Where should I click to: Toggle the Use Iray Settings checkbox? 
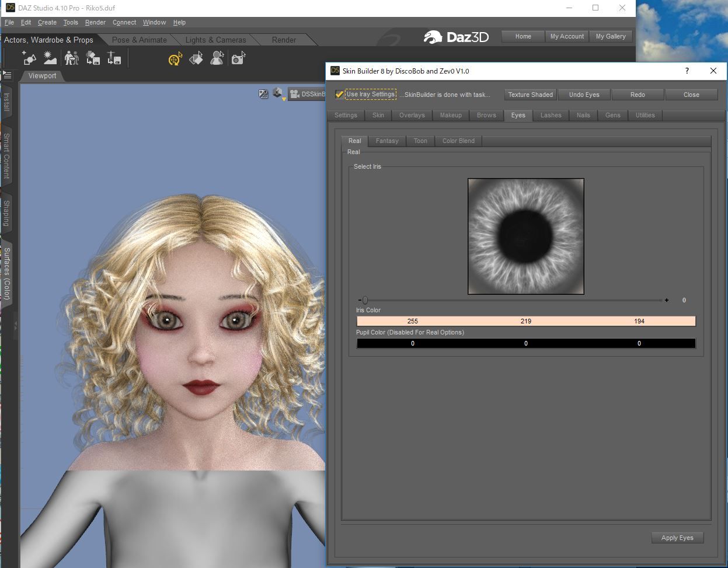pos(339,95)
